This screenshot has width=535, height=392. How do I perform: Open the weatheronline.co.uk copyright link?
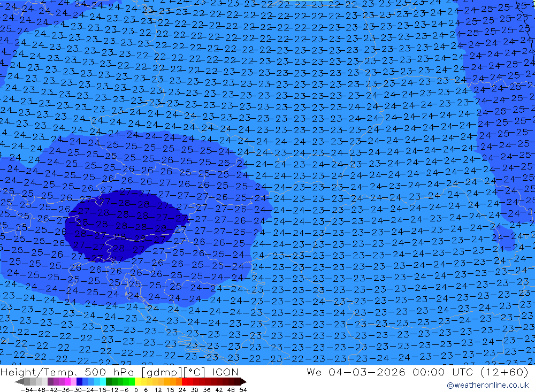click(487, 385)
